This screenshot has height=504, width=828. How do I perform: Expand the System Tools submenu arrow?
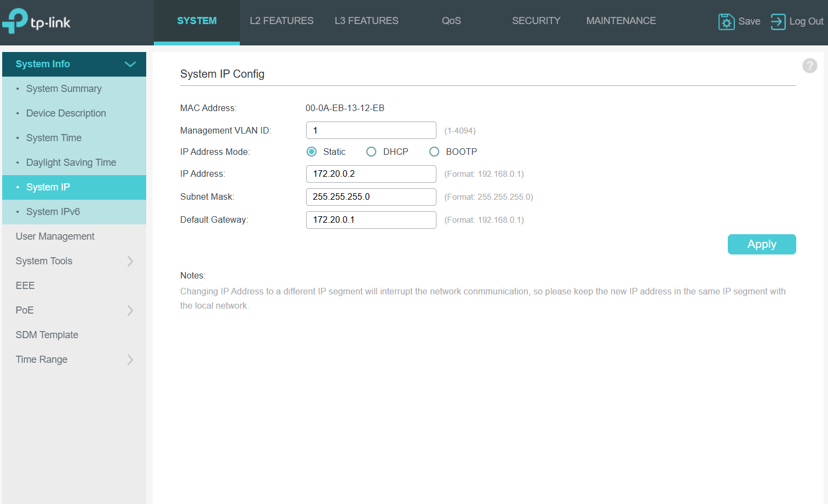130,261
